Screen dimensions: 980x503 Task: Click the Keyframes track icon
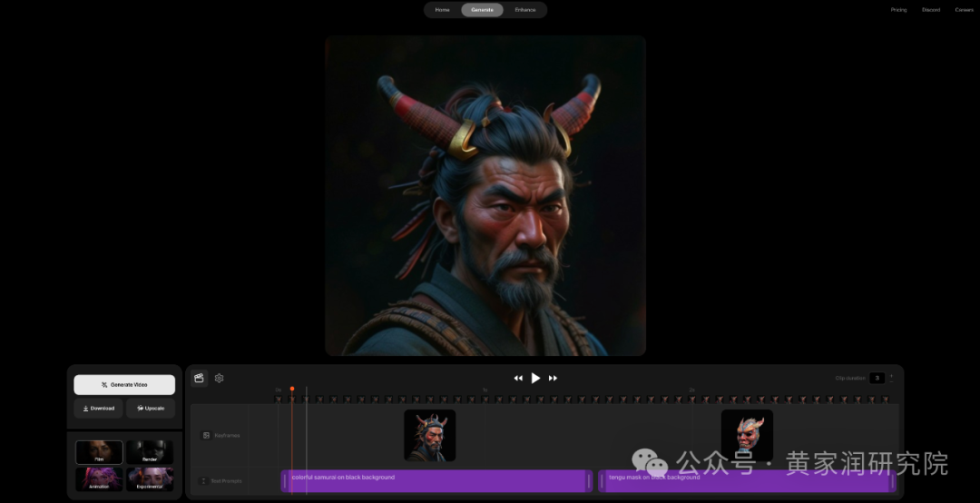(x=206, y=436)
